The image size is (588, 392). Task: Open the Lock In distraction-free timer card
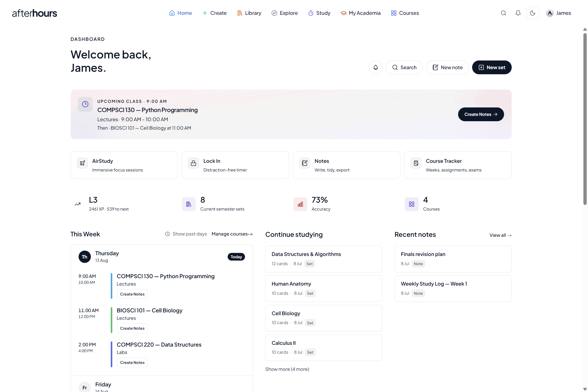tap(235, 165)
